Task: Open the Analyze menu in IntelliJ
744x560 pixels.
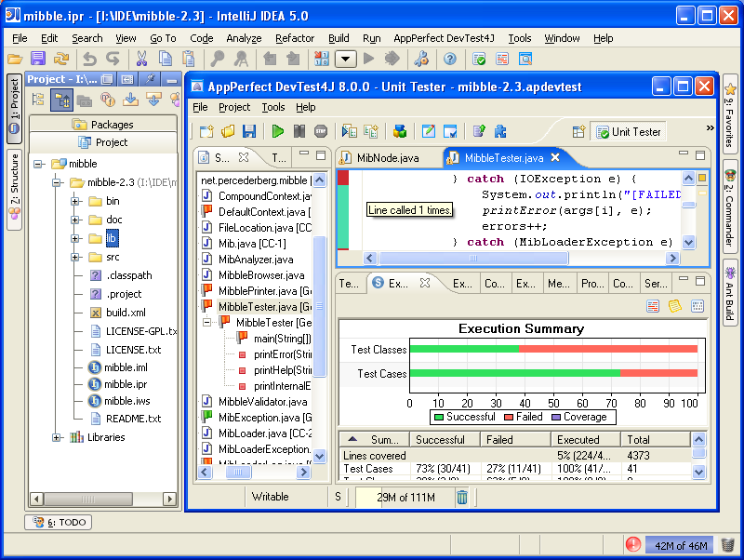Action: 244,38
